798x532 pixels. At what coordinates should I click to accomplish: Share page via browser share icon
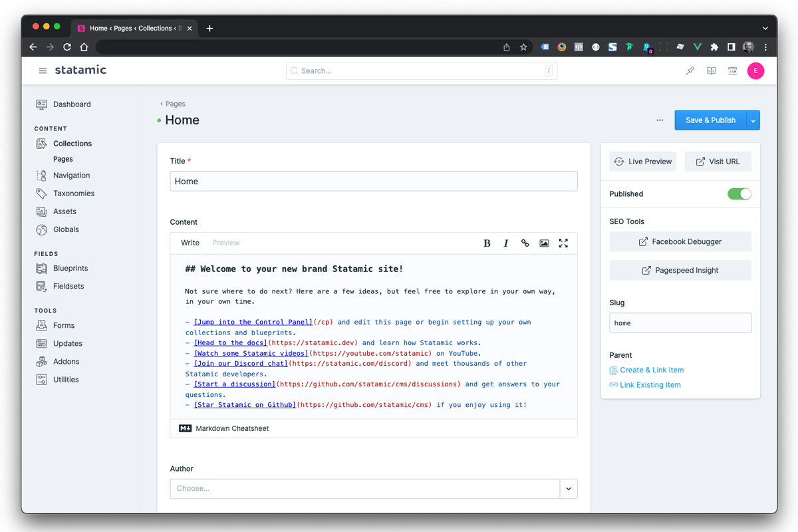point(507,47)
